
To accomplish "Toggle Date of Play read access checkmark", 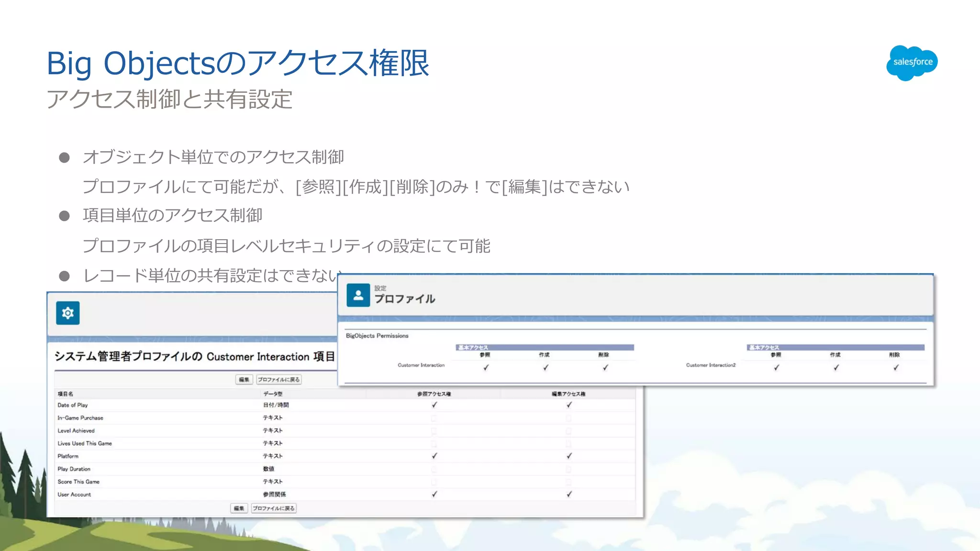I will [x=434, y=405].
